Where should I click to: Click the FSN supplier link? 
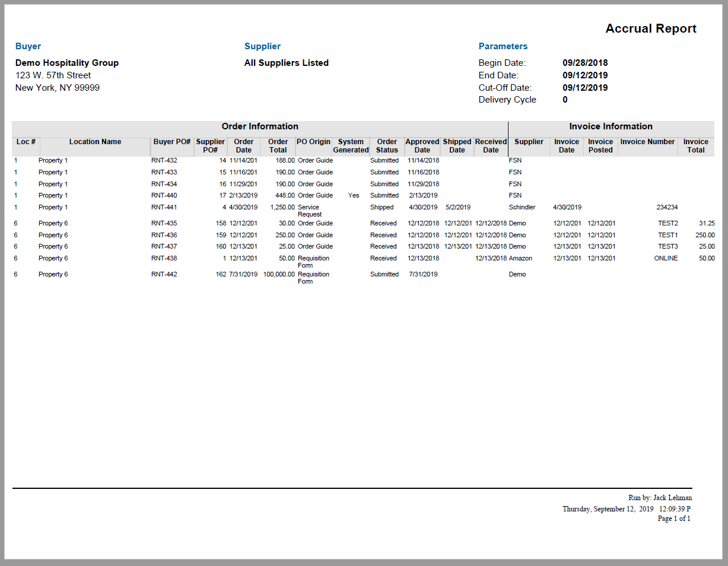514,160
